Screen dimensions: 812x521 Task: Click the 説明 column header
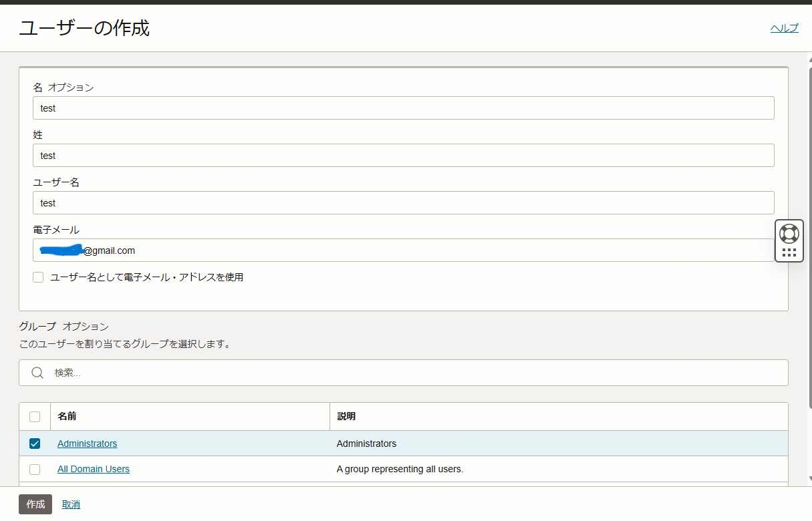(346, 416)
